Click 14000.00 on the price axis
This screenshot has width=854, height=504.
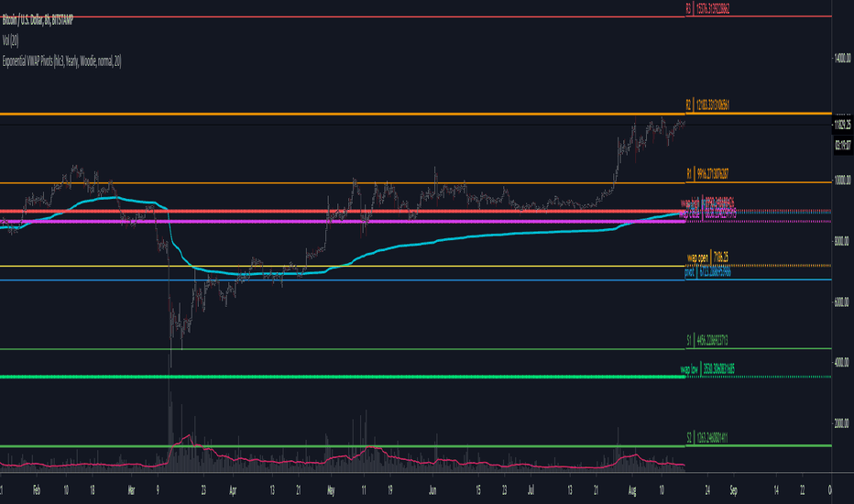(842, 58)
